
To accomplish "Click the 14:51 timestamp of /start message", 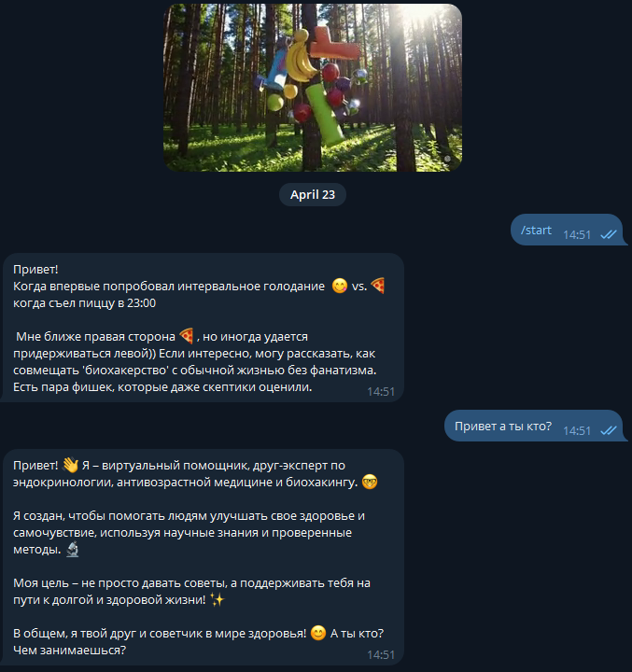I will (577, 235).
